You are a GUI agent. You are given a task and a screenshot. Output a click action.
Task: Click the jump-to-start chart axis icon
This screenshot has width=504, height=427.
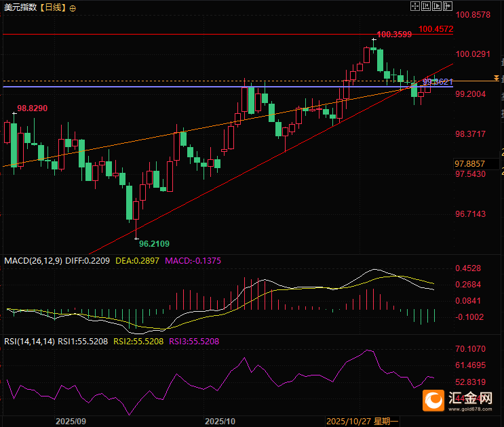click(426, 6)
